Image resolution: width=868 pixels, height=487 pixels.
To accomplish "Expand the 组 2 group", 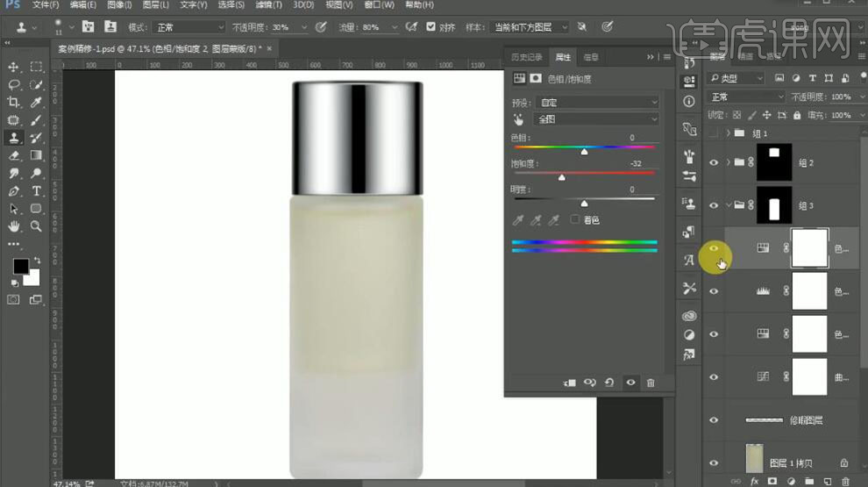I will coord(729,162).
